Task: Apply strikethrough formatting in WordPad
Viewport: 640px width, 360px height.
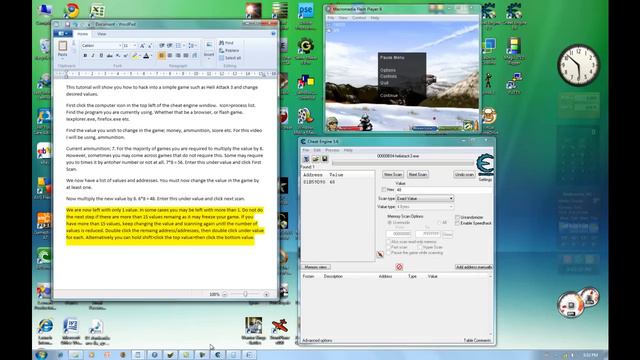Action: click(109, 56)
